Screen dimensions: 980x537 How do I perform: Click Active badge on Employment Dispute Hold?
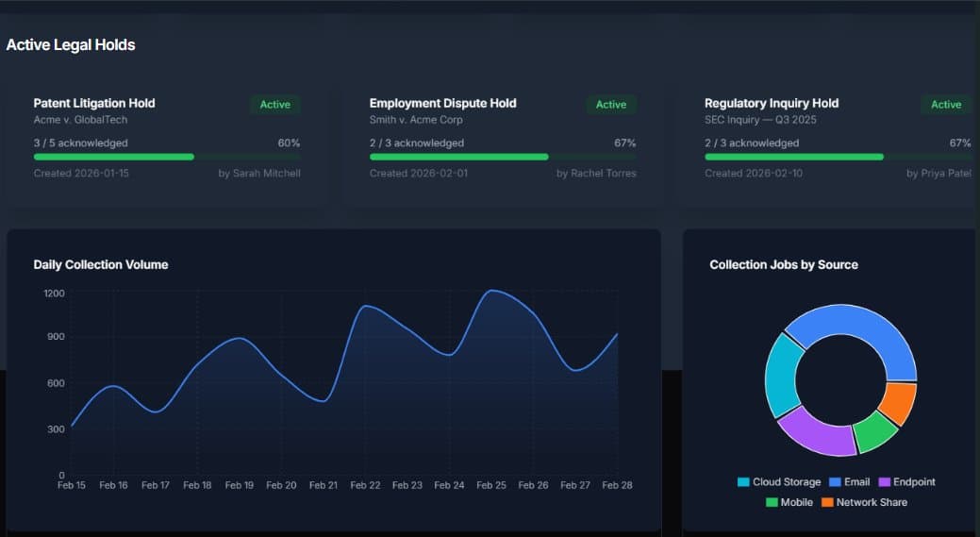(x=610, y=105)
